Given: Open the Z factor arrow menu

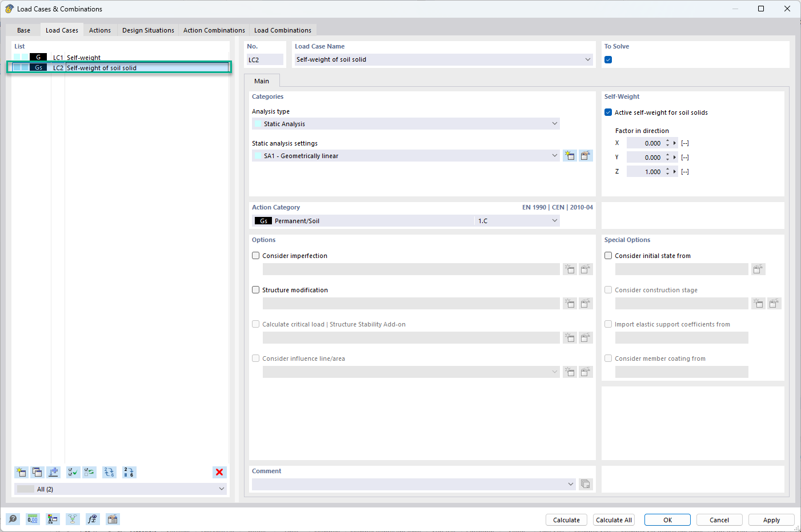Looking at the screenshot, I should point(675,172).
